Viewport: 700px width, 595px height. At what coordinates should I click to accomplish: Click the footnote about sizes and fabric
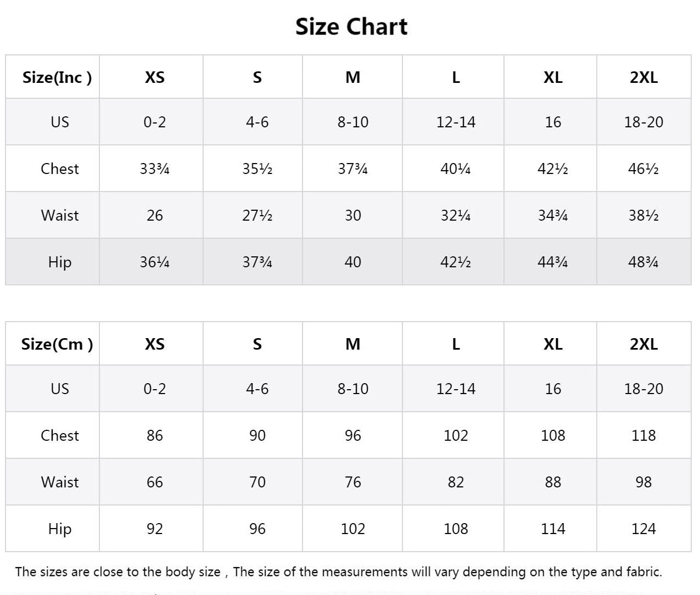tap(339, 572)
